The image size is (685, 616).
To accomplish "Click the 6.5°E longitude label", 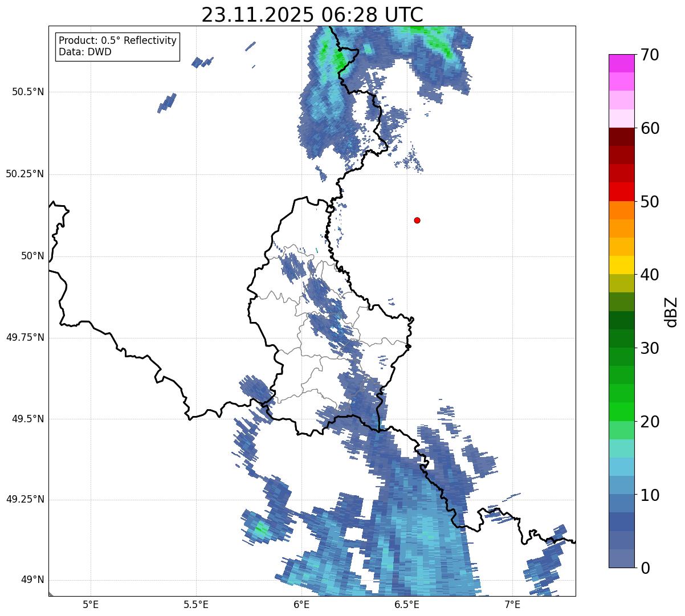I will point(407,604).
